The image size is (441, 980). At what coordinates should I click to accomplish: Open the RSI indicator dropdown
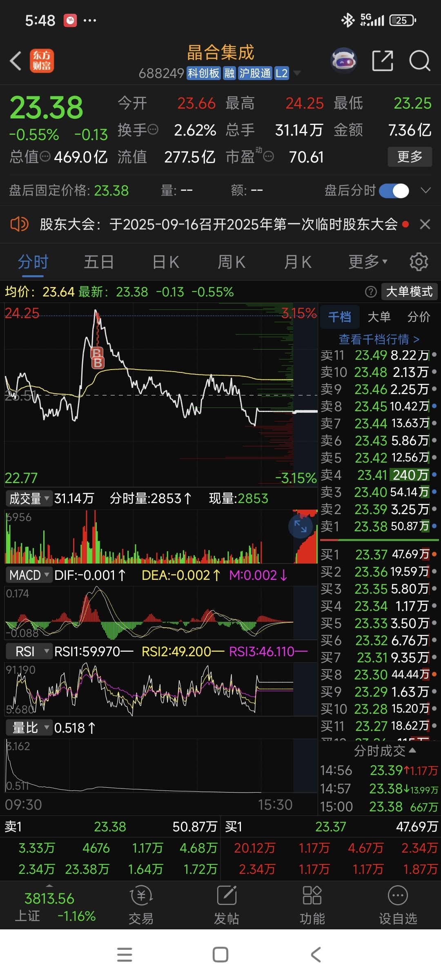pos(29,651)
